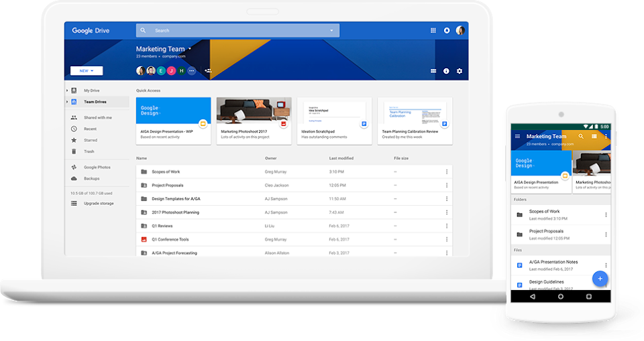Open more options for Q1 Reviews row
This screenshot has height=341, width=644.
click(x=447, y=226)
